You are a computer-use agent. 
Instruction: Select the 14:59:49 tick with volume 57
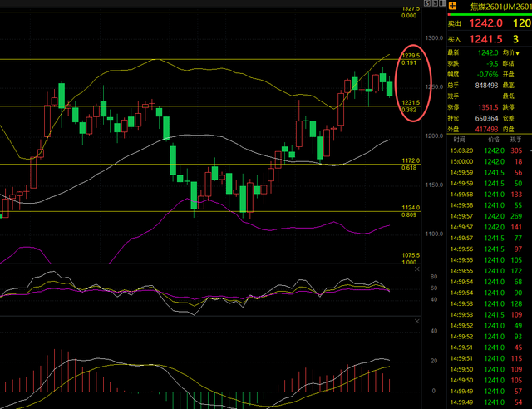coord(490,392)
